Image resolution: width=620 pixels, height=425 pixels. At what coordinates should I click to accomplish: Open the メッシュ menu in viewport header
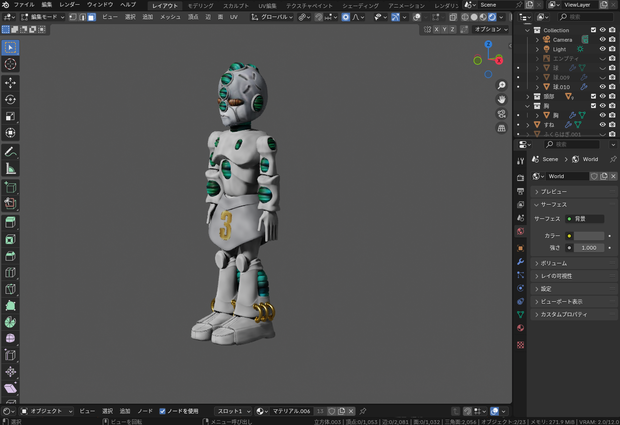(x=170, y=17)
